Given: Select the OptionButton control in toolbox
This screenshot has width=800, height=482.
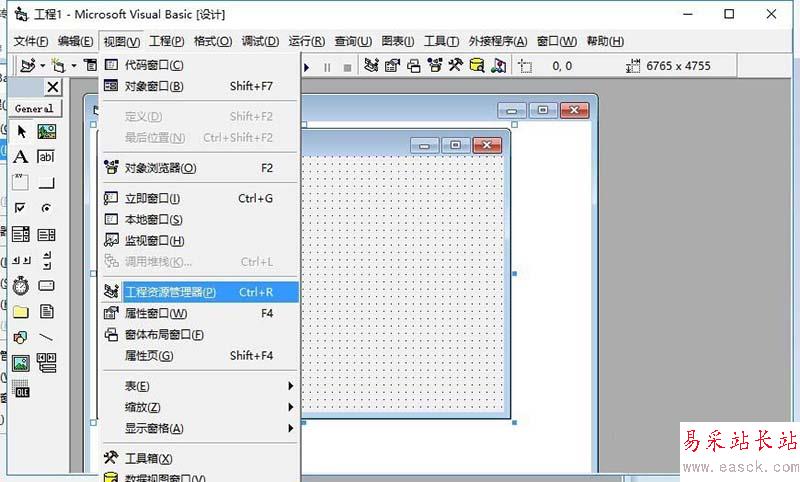Looking at the screenshot, I should [46, 208].
